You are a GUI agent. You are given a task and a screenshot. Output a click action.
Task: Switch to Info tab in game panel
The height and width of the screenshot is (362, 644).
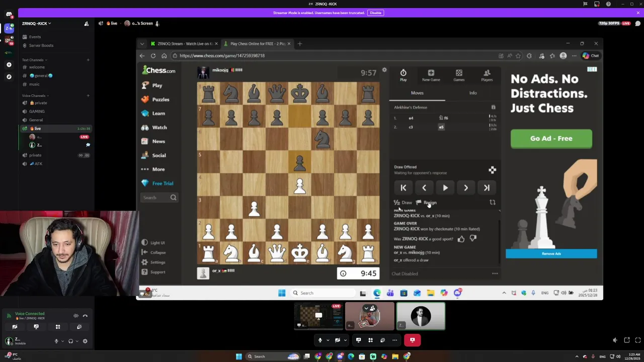tap(473, 93)
